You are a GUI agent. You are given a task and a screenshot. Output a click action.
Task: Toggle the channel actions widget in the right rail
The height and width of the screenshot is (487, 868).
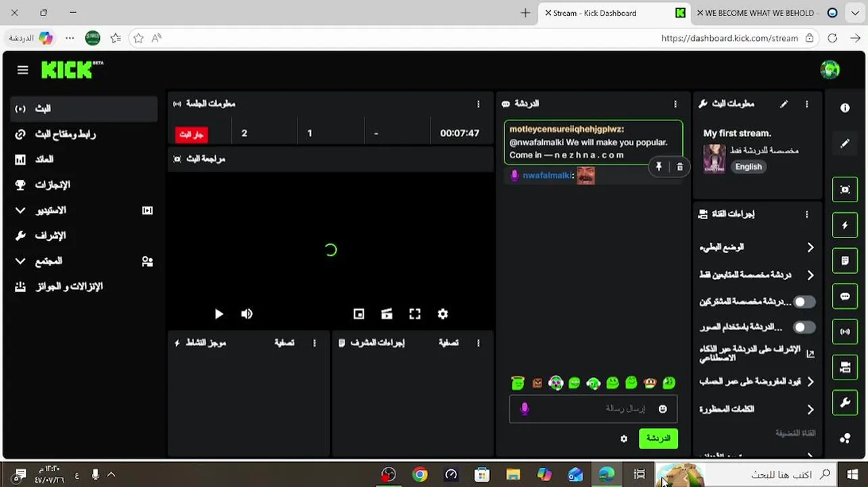click(845, 367)
